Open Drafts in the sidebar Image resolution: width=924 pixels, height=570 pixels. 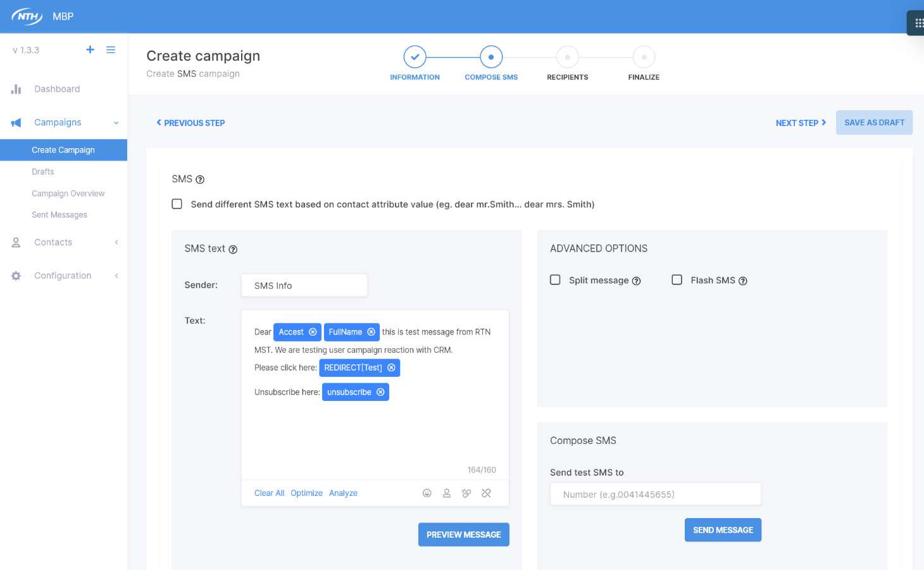click(x=43, y=172)
